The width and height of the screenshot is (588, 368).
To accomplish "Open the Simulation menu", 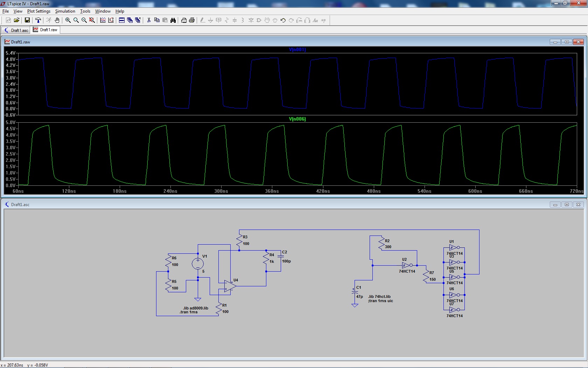I will pos(65,11).
